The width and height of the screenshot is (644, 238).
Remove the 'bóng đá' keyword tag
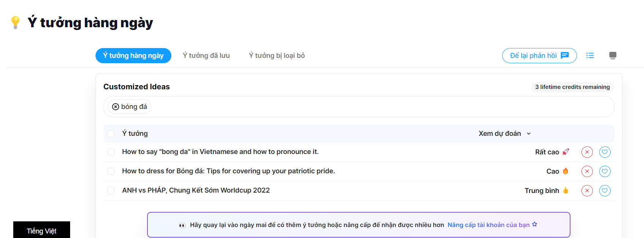click(116, 107)
